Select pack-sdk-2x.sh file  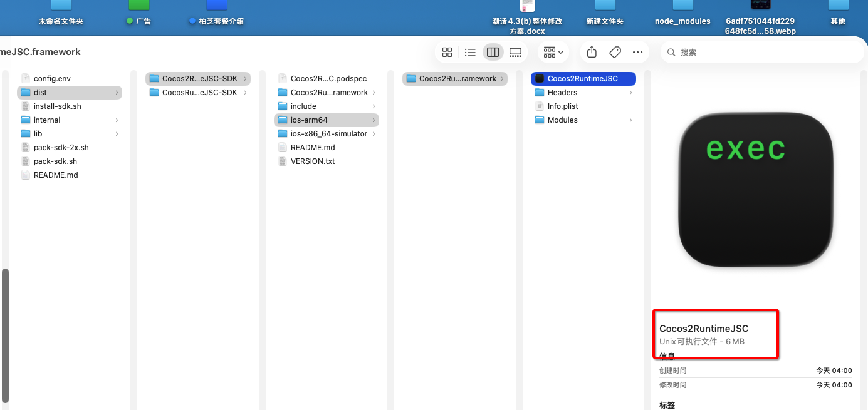pos(69,148)
